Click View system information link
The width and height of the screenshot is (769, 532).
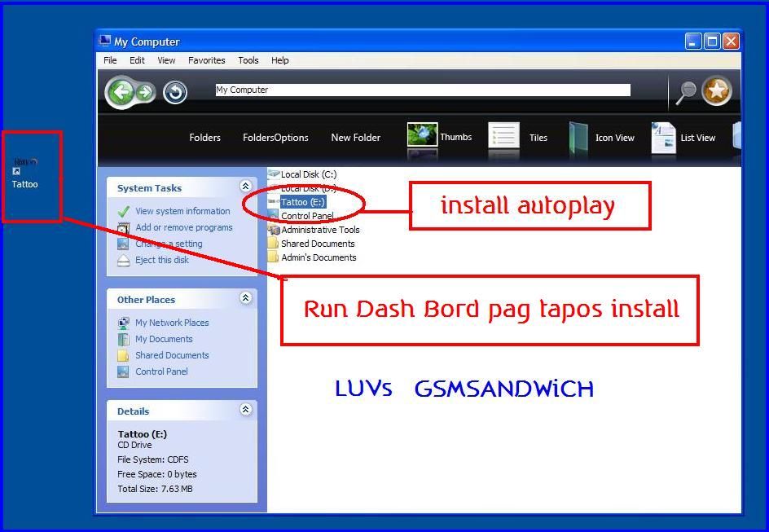click(x=182, y=211)
